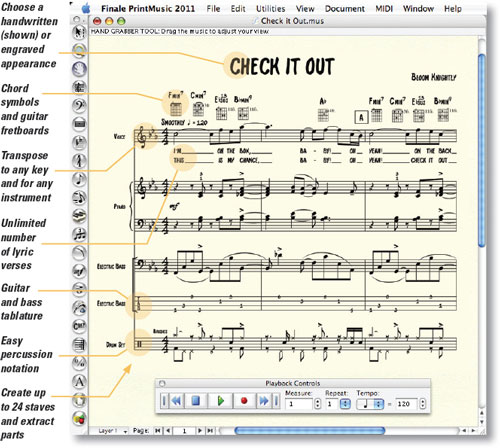
Task: Select the Lyrics tool
Action: point(79,307)
